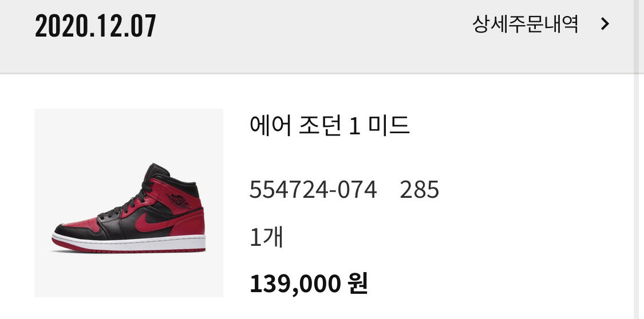
Task: Click the quantity text 1개
Action: (x=266, y=237)
